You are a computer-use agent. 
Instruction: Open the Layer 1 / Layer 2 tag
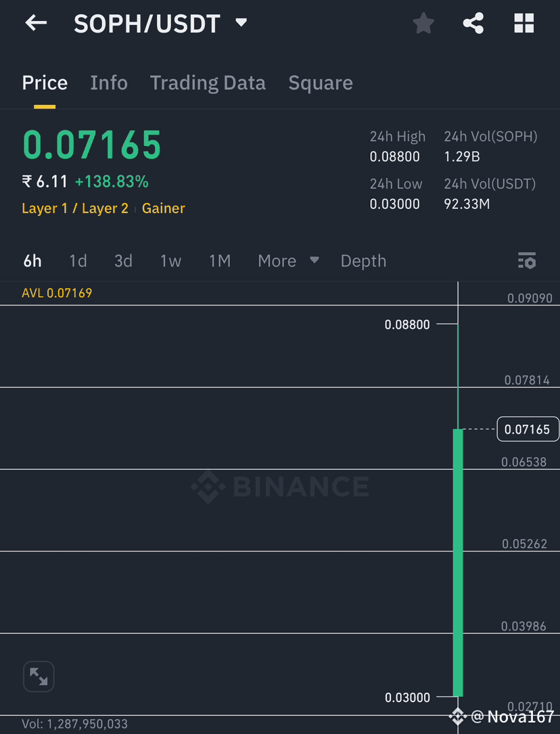(75, 208)
